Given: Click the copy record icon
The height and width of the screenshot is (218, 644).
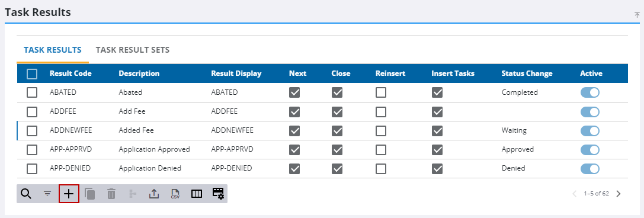Looking at the screenshot, I should (x=90, y=194).
